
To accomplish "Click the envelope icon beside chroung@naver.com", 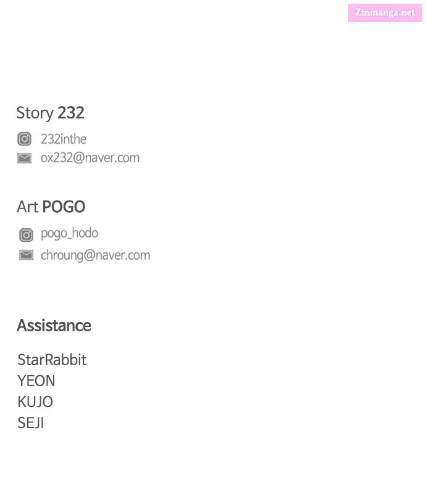I will click(x=26, y=255).
